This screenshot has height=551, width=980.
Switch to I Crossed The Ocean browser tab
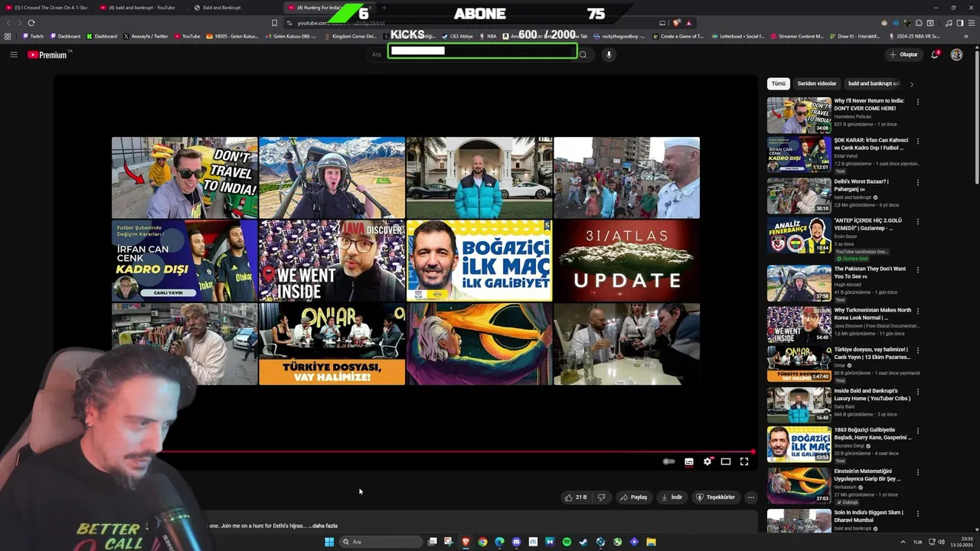pyautogui.click(x=50, y=8)
